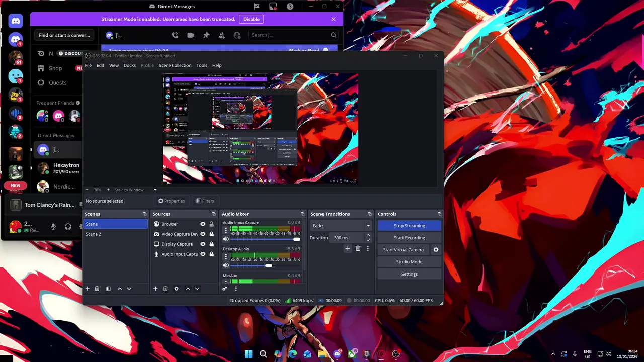
Task: Add a scene transition with plus icon
Action: click(x=348, y=248)
